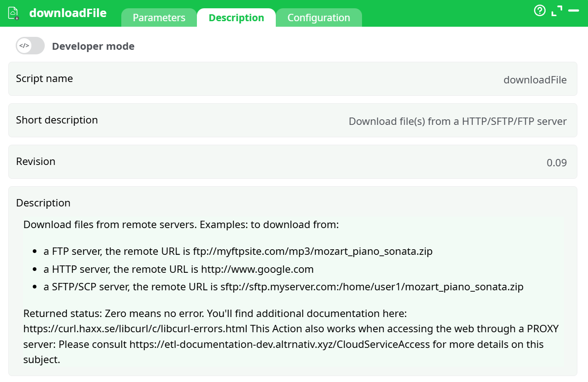Open the help question mark icon
Image resolution: width=588 pixels, height=382 pixels.
(540, 11)
